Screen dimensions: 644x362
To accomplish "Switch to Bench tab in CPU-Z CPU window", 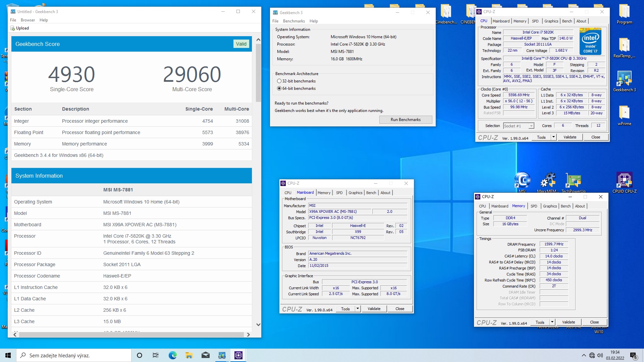I will [567, 21].
